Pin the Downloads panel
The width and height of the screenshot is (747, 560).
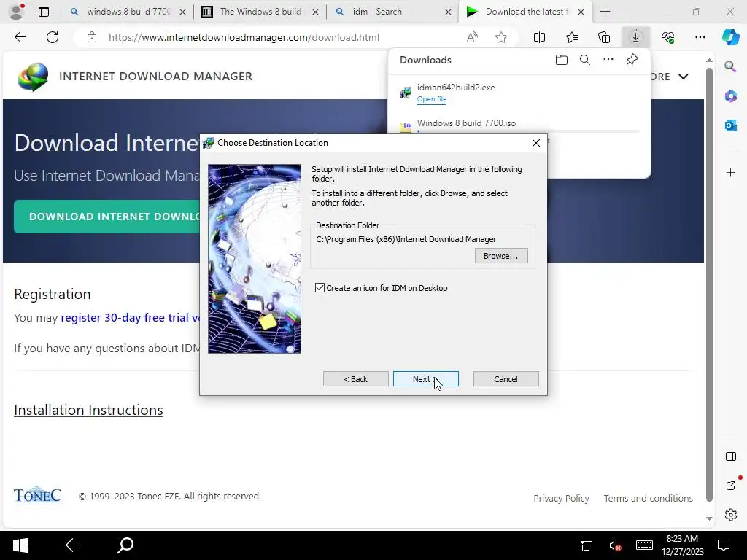(632, 60)
